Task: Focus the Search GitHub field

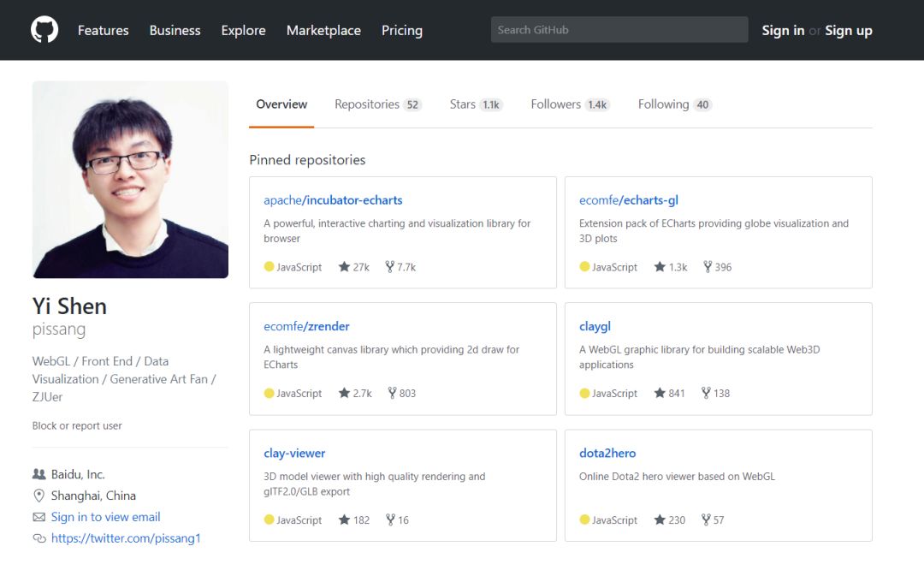Action: pyautogui.click(x=619, y=29)
